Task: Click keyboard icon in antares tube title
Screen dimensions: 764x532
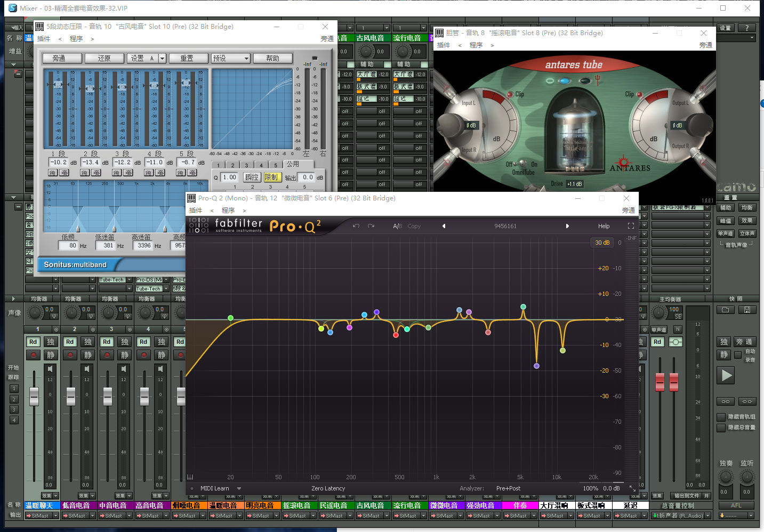Action: (439, 33)
